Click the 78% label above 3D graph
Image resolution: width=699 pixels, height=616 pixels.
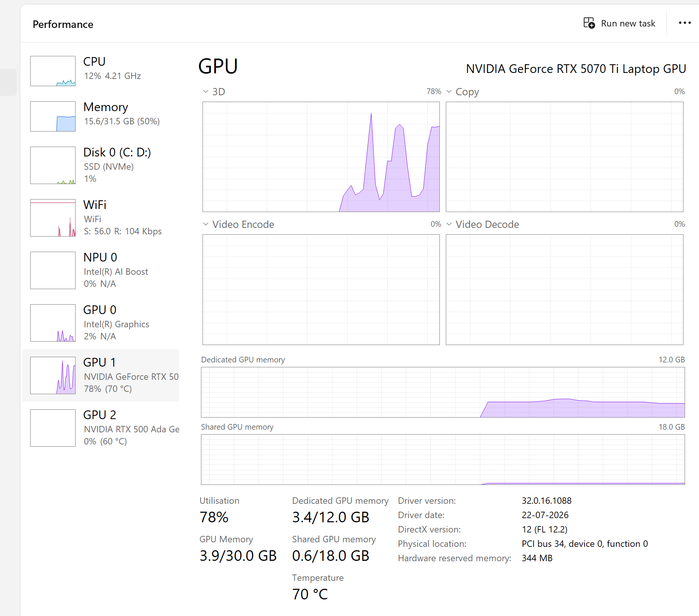tap(434, 91)
